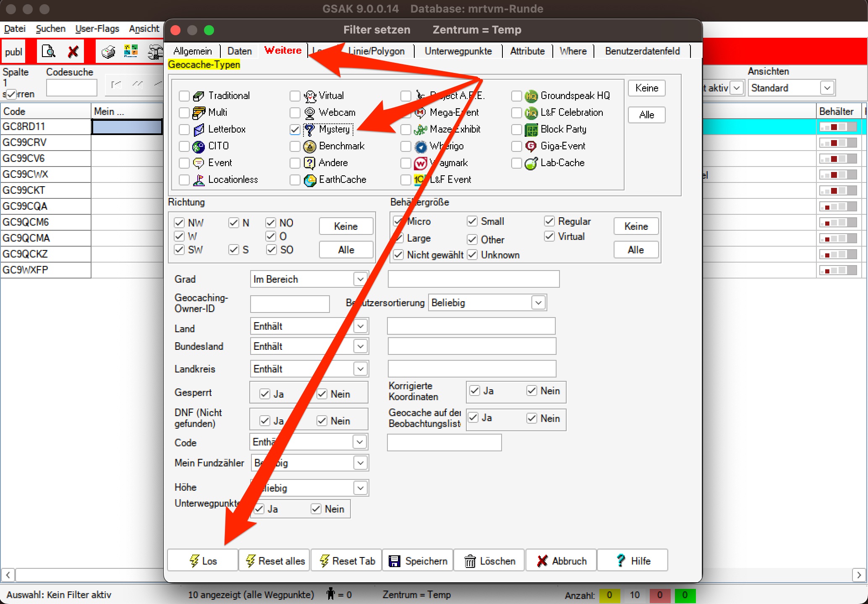Click the printer icon in main toolbar
868x604 pixels.
tap(108, 52)
